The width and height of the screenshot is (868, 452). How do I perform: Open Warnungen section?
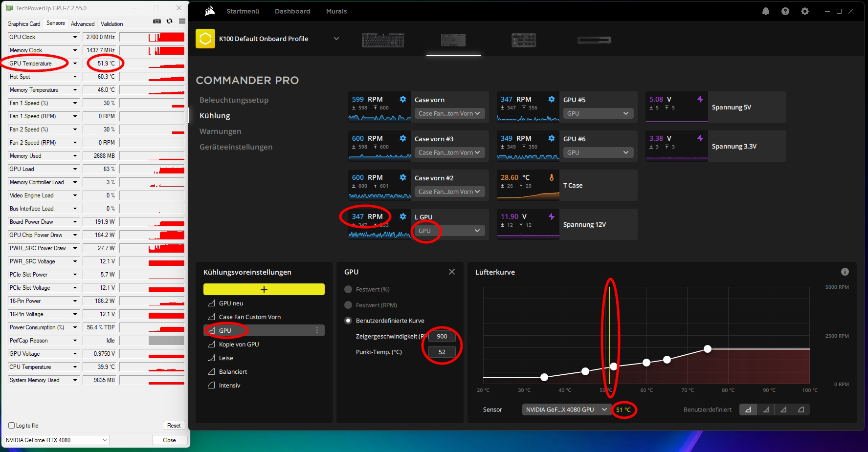pos(220,131)
